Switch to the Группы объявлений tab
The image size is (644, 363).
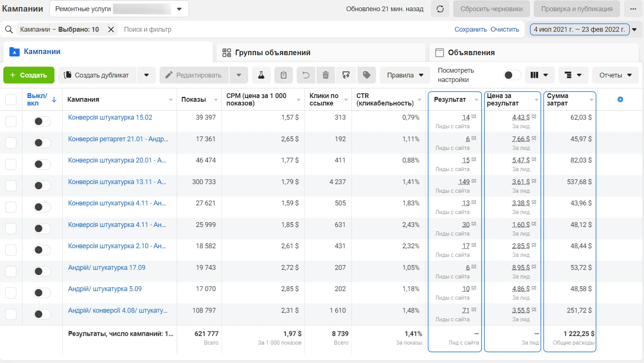[x=321, y=53]
